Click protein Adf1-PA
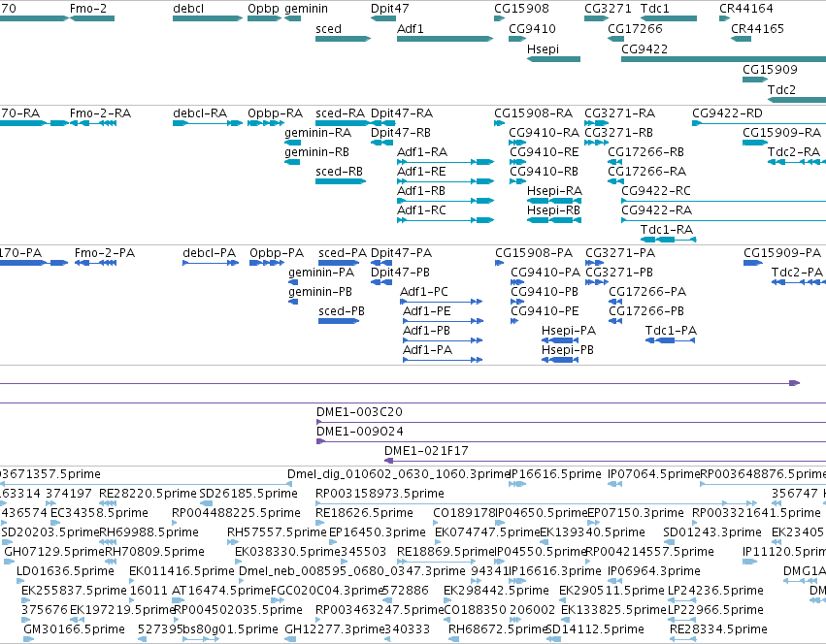 (443, 360)
